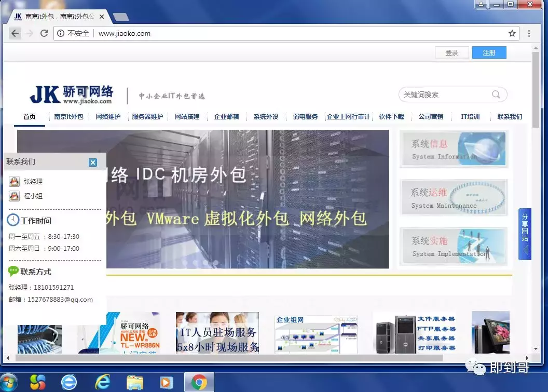Launch Chrome from the taskbar
The width and height of the screenshot is (548, 392).
click(x=199, y=382)
